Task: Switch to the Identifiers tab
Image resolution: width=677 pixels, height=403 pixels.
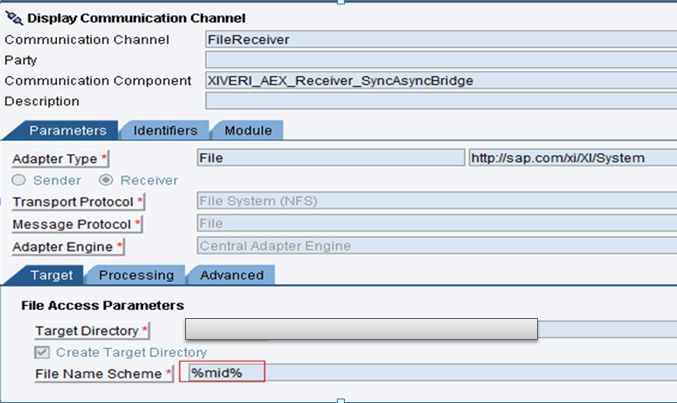Action: tap(165, 130)
